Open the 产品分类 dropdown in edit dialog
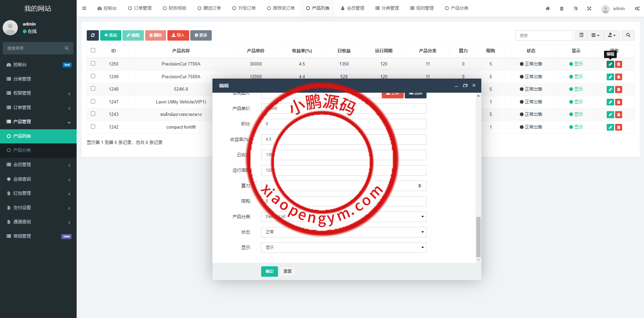The image size is (644, 318). (x=344, y=217)
